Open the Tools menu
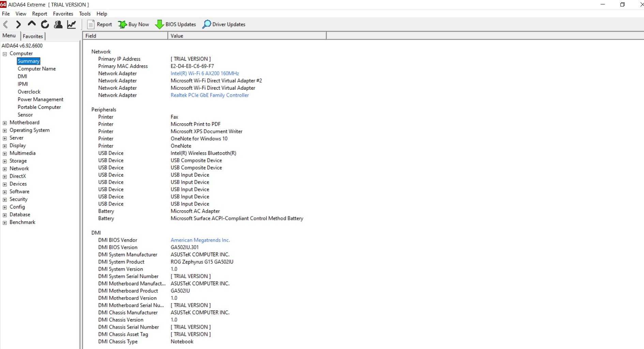Image resolution: width=644 pixels, height=349 pixels. coord(85,14)
